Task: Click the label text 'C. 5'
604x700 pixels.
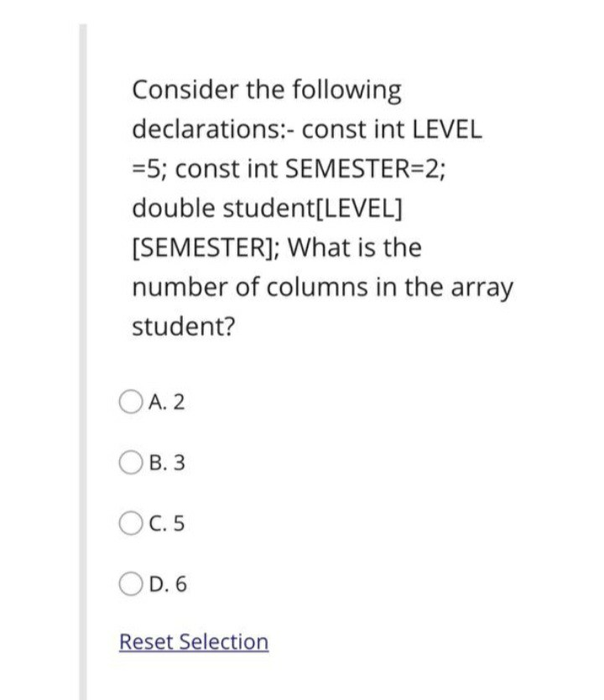Action: [164, 522]
